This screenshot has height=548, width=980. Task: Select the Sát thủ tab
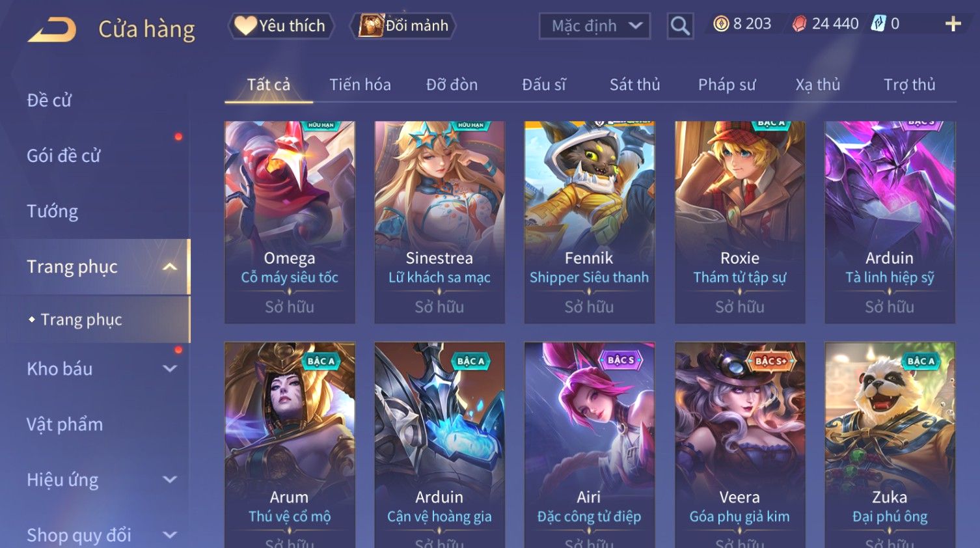point(634,85)
